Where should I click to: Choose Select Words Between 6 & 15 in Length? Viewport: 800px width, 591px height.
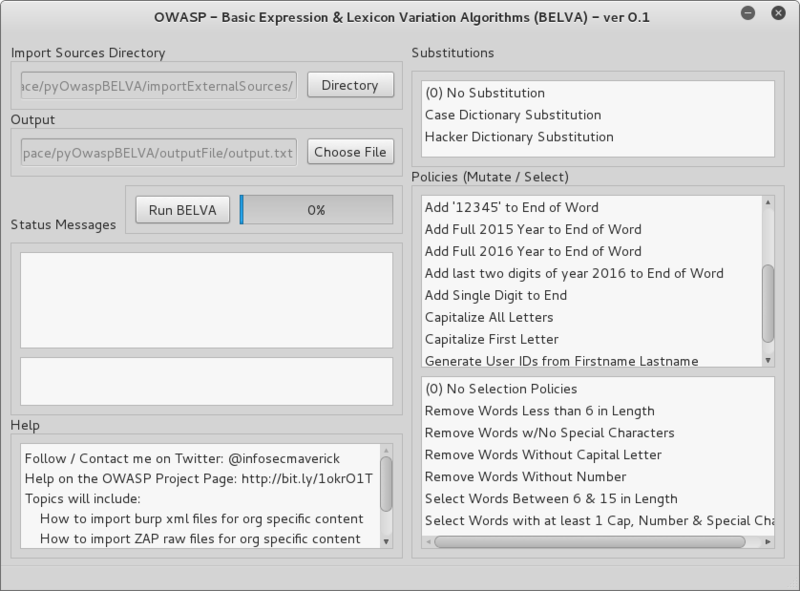click(550, 499)
